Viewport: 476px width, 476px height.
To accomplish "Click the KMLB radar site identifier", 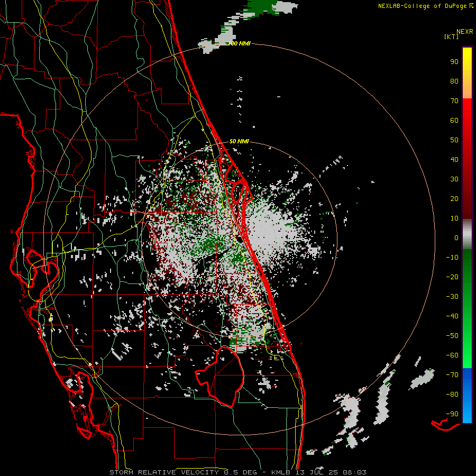I will tap(281, 472).
